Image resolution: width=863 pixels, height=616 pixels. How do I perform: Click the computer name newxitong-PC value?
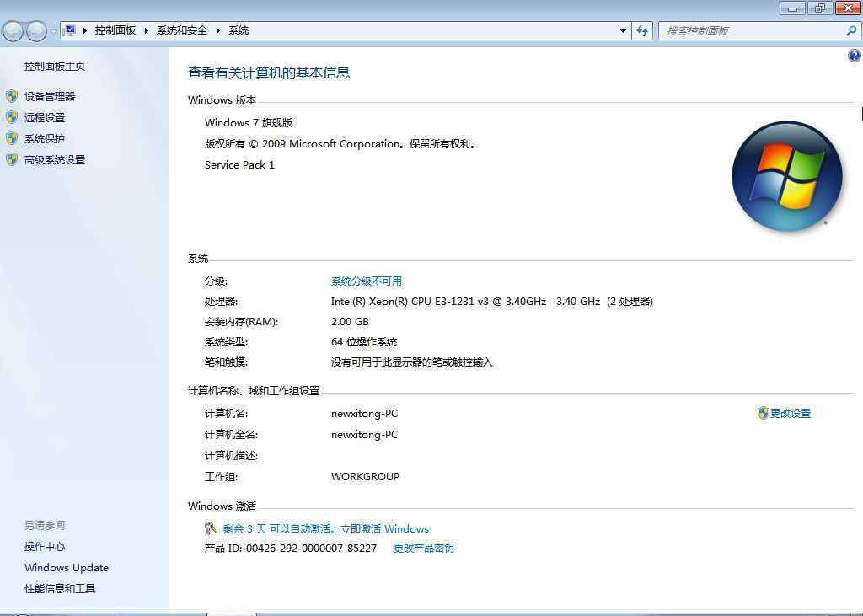(x=364, y=414)
